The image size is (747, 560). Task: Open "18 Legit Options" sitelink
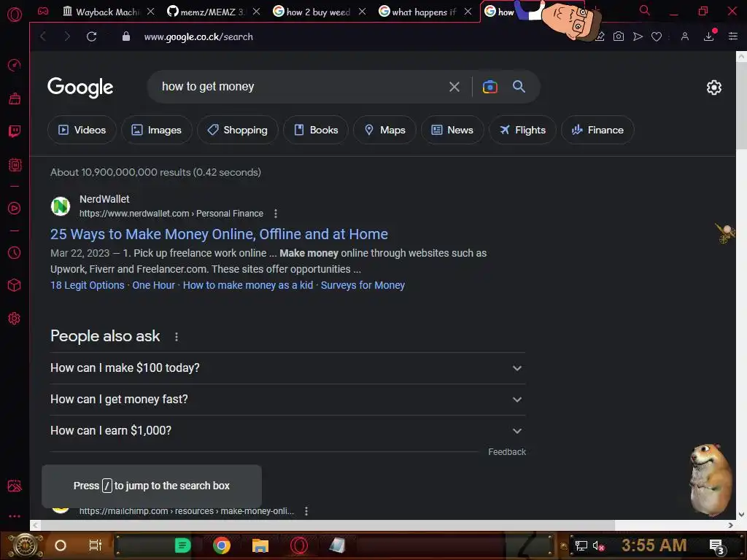coord(88,285)
